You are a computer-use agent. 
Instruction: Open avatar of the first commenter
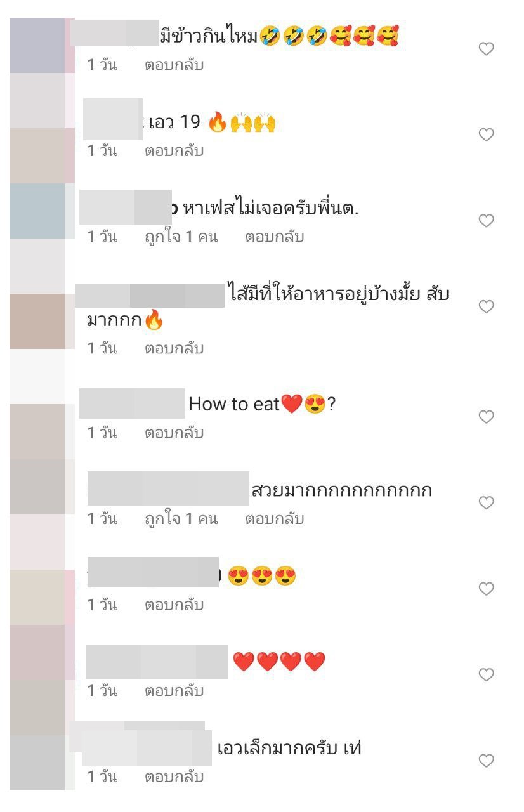(37, 46)
